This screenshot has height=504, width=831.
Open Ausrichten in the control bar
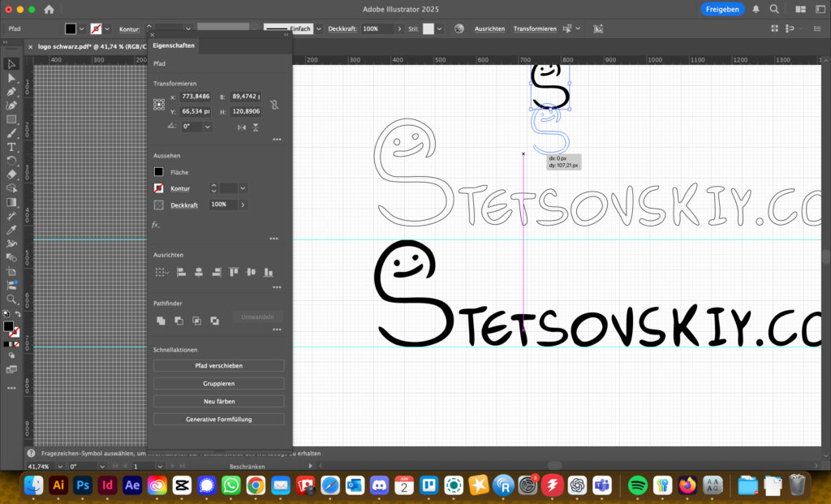489,28
